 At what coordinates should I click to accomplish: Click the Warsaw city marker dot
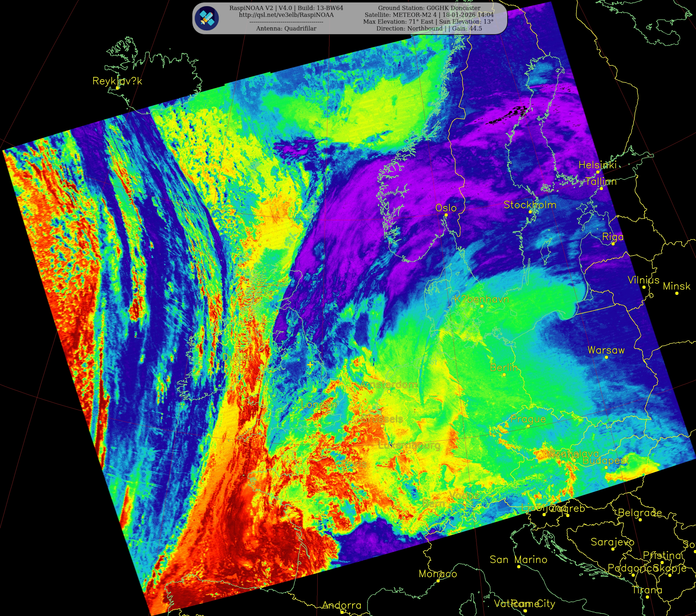(x=606, y=357)
